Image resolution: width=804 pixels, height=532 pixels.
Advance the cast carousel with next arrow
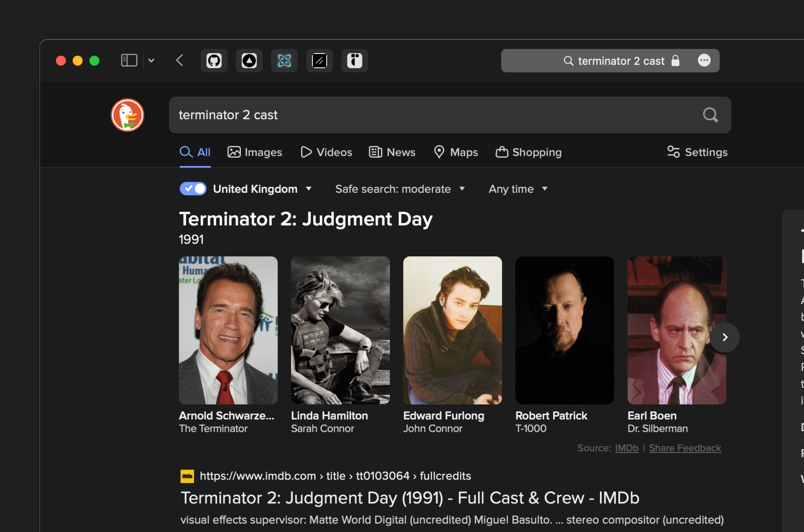725,337
